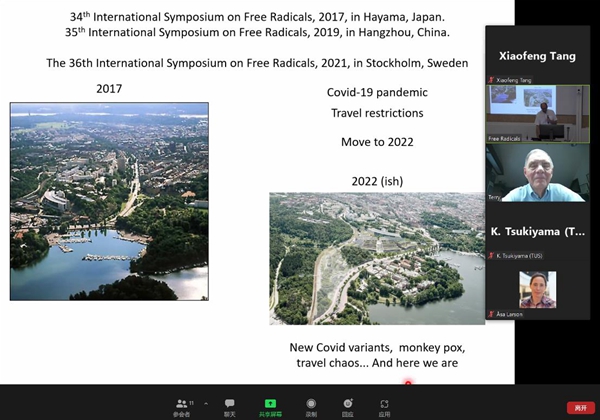Click the 'Move to 2022' slide text
The width and height of the screenshot is (600, 420).
pos(377,142)
